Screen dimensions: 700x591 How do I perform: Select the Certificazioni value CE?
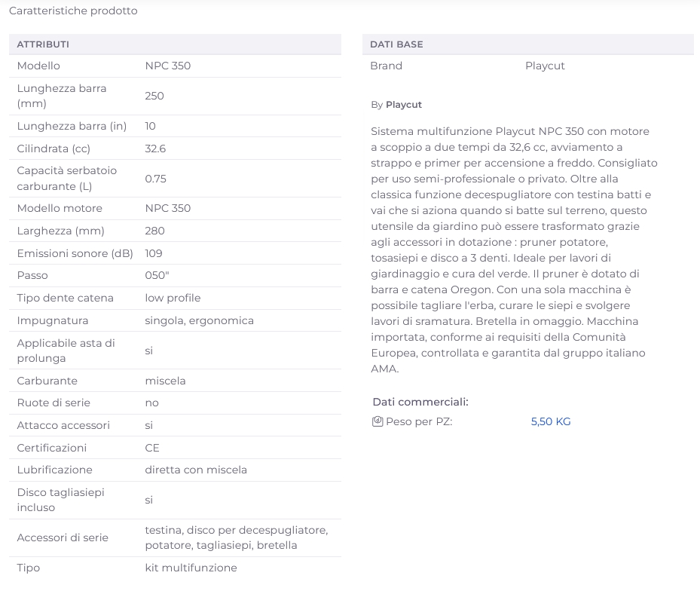(x=152, y=448)
